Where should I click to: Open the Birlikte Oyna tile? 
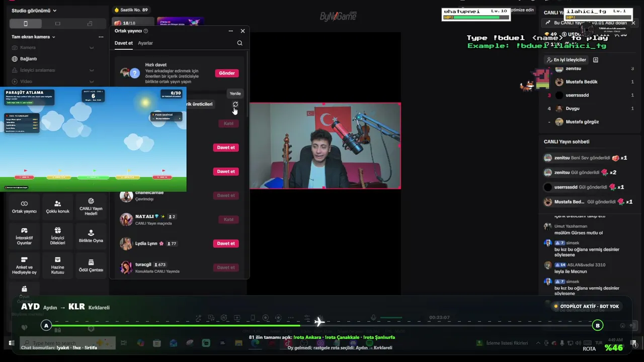click(91, 236)
